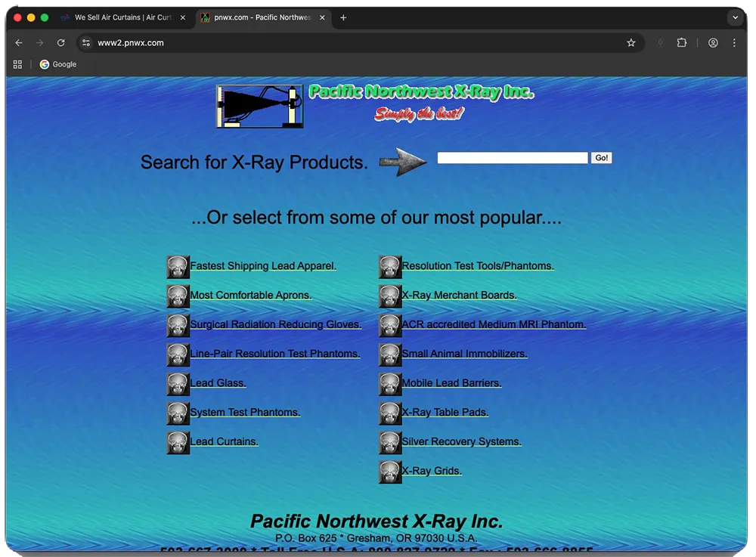The image size is (756, 557).
Task: Open a new browser tab
Action: tap(343, 17)
